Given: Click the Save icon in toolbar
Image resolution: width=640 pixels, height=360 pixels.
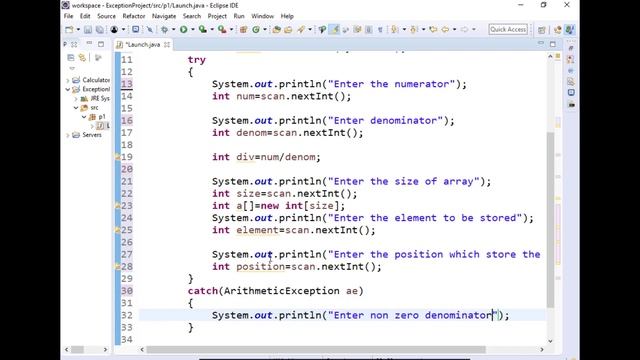Looking at the screenshot, I should coord(88,29).
